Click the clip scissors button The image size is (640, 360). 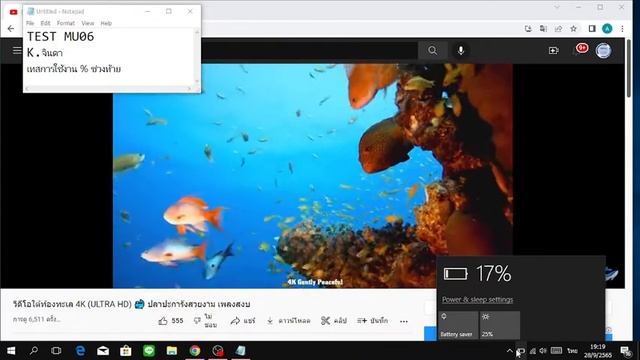333,321
